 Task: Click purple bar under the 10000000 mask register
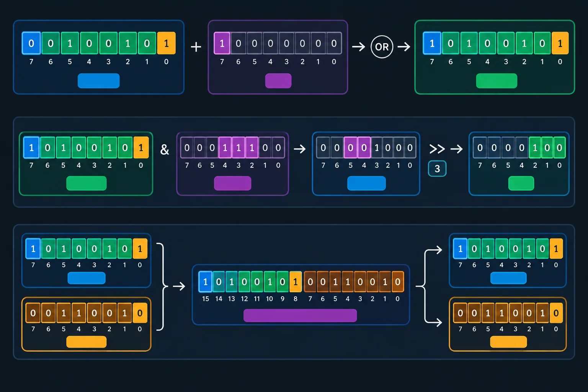pyautogui.click(x=278, y=81)
